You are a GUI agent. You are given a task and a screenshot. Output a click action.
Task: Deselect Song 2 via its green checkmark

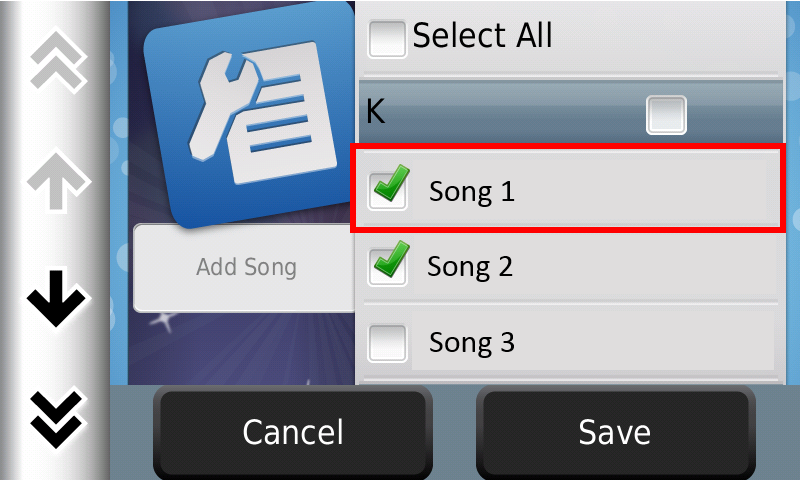[x=388, y=265]
